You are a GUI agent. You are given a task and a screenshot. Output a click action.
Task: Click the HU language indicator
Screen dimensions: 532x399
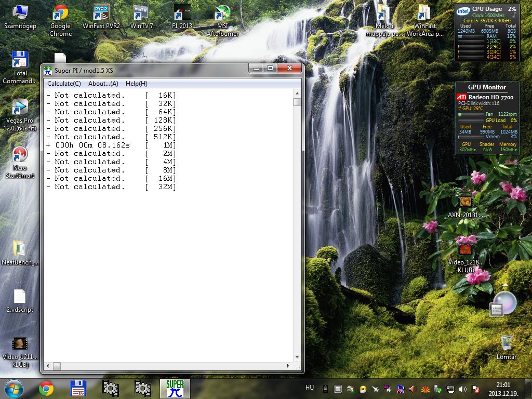(x=310, y=388)
